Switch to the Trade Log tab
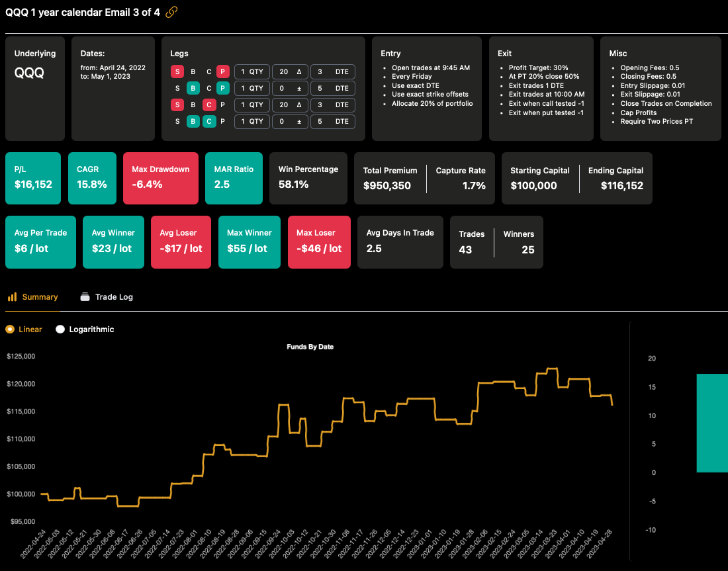Viewport: 728px width, 571px height. click(x=114, y=297)
